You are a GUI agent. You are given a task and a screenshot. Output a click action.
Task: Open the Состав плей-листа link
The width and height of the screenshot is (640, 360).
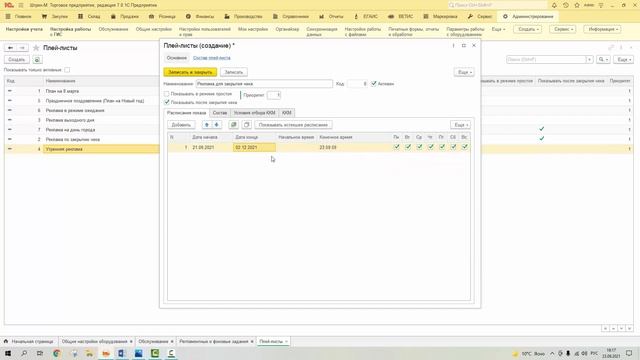pos(211,58)
